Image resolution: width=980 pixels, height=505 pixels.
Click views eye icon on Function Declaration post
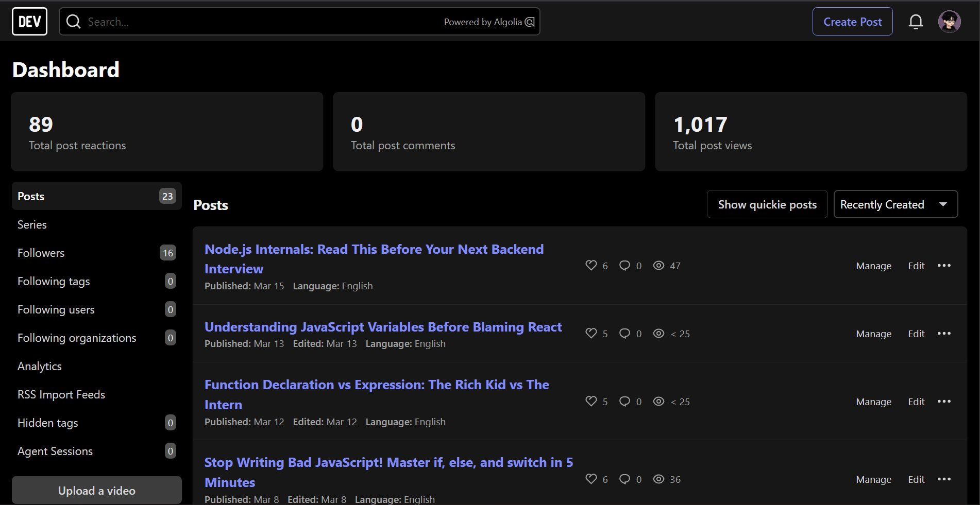tap(658, 401)
